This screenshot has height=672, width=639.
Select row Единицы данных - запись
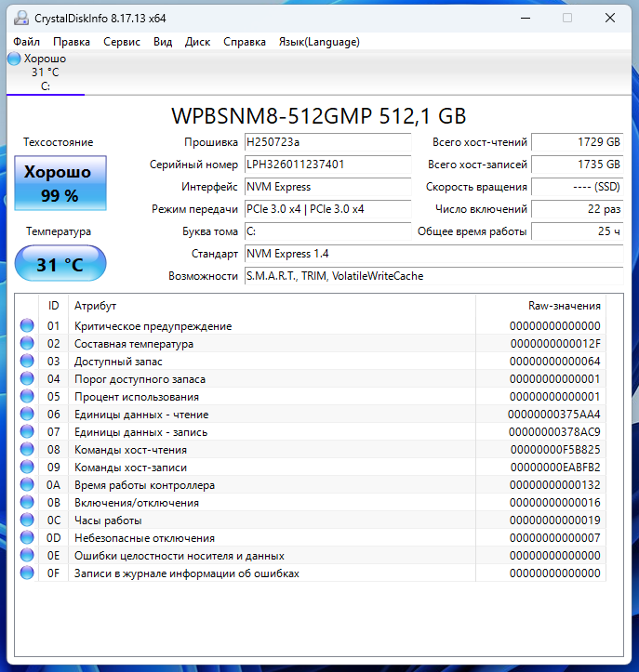click(x=311, y=431)
